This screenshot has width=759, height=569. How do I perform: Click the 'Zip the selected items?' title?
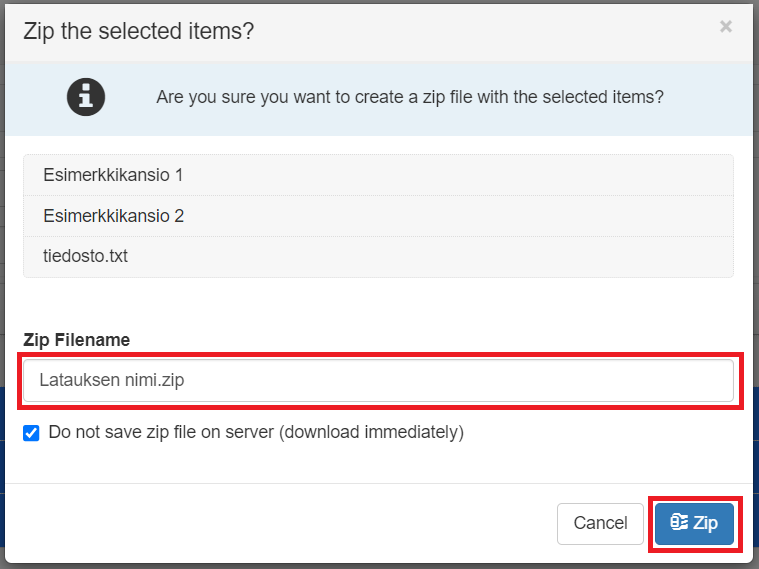point(138,31)
